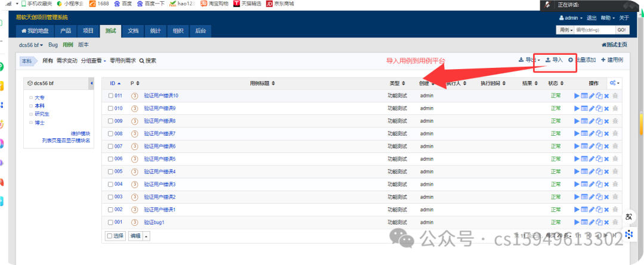Check the box for case 009
This screenshot has height=265, width=644.
point(110,121)
